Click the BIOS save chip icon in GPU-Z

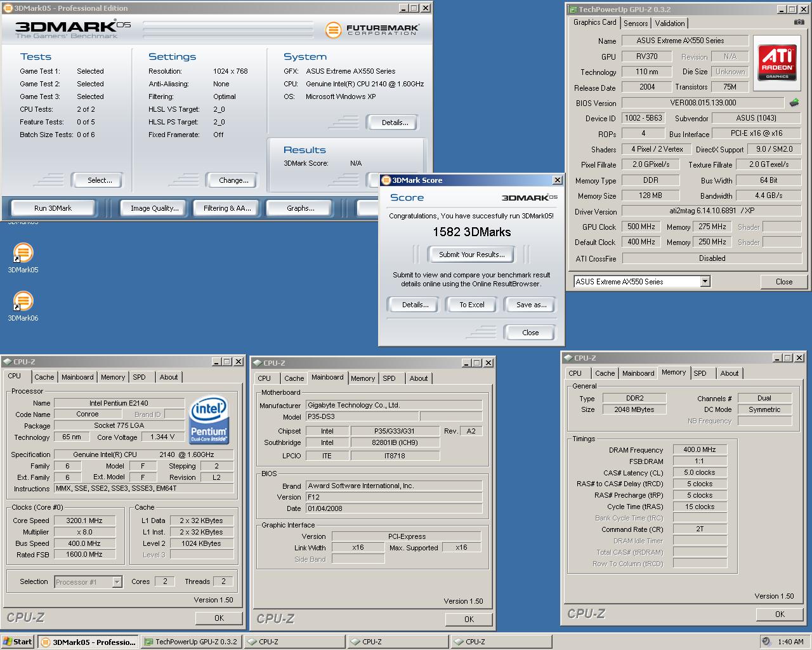[x=794, y=102]
